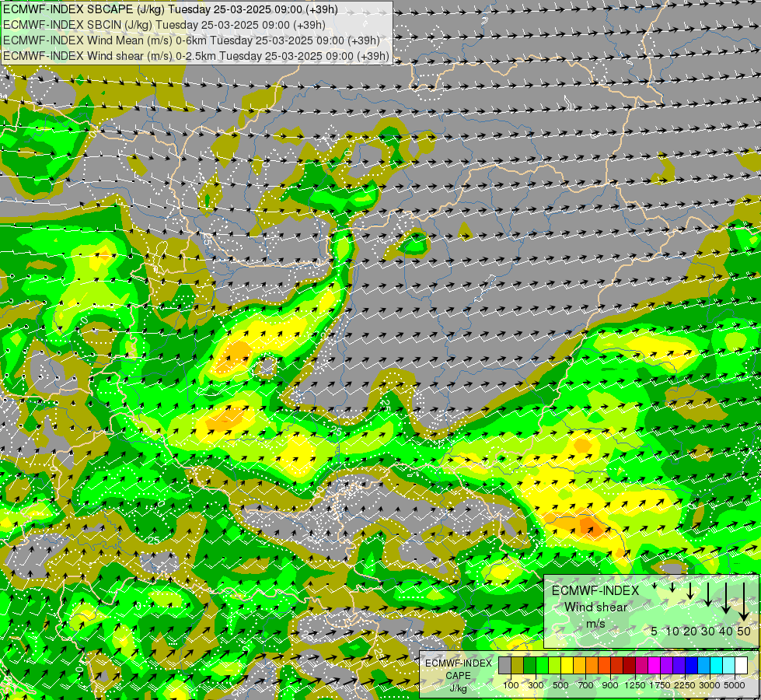The height and width of the screenshot is (700, 761).
Task: Click the 50 m/s wind shear arrow
Action: pos(744,602)
